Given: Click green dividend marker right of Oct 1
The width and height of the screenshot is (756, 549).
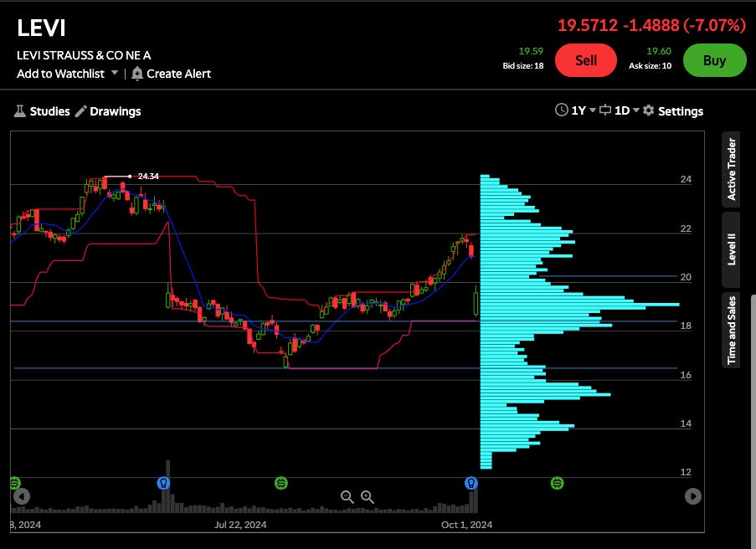Looking at the screenshot, I should pyautogui.click(x=557, y=483).
